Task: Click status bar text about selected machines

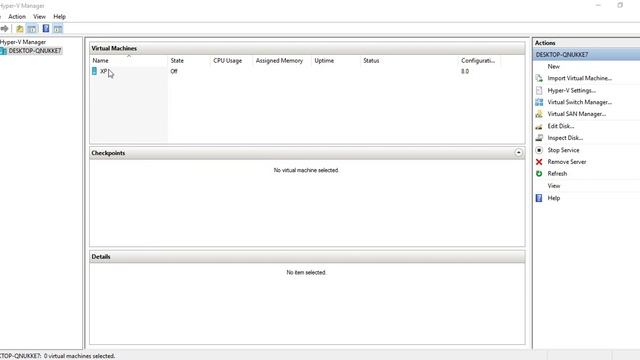Action: coord(58,356)
